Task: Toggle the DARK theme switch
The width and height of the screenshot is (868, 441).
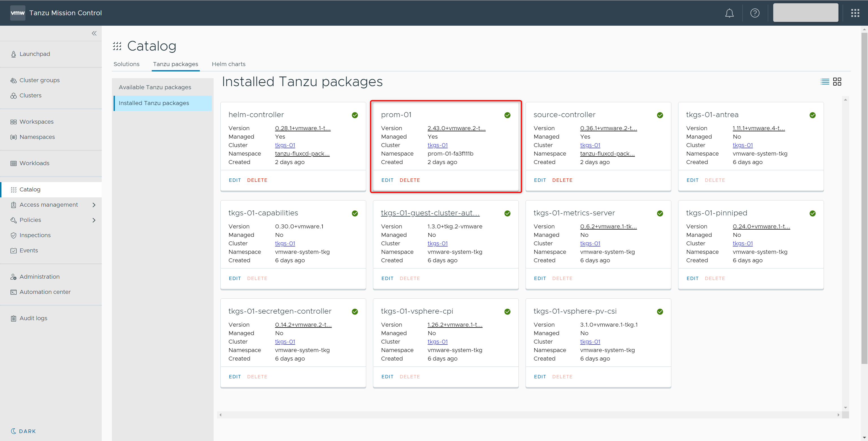Action: pos(23,431)
